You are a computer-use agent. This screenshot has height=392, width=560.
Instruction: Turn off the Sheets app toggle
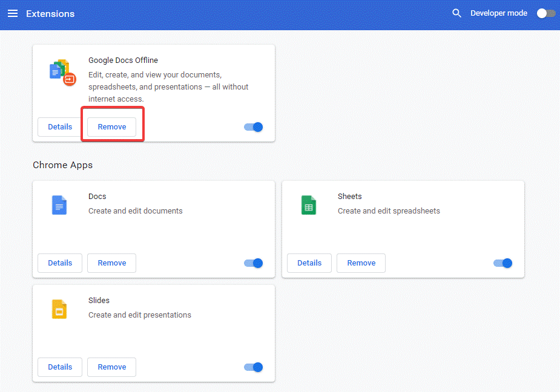(503, 263)
